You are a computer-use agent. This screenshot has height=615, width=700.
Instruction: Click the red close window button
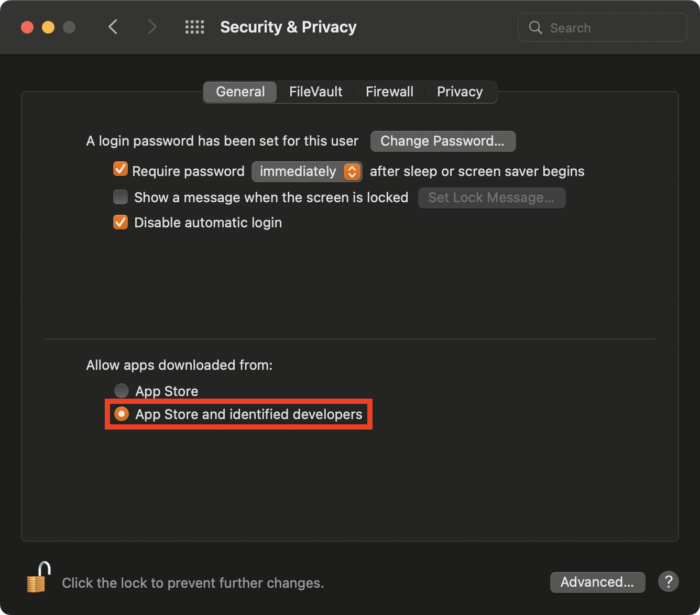coord(27,27)
